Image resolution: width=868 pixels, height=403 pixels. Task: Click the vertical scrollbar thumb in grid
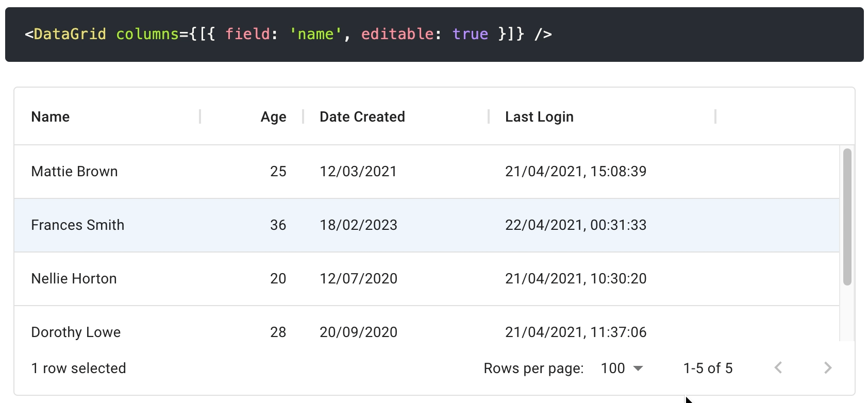point(847,216)
